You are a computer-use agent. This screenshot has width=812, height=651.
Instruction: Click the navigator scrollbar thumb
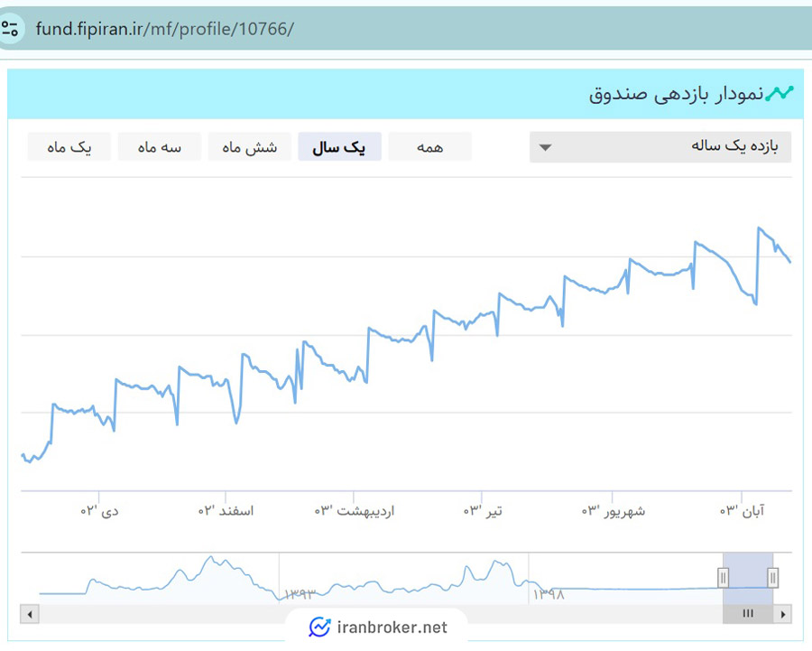tap(748, 614)
